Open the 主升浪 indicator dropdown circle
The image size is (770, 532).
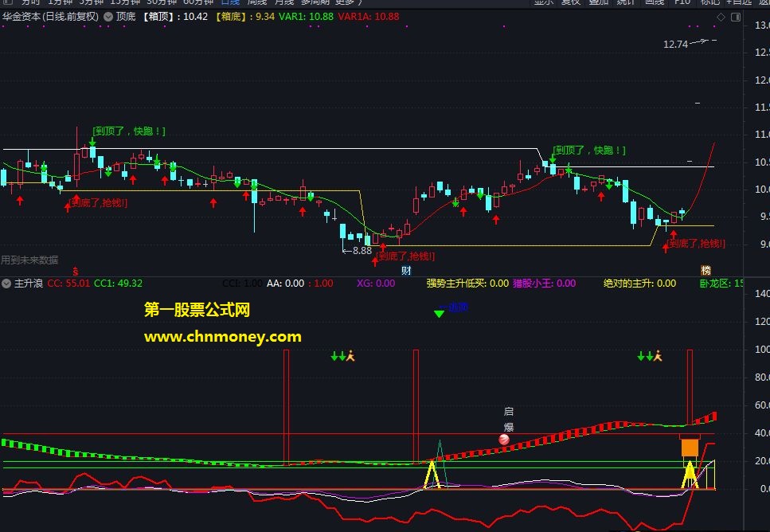click(x=6, y=284)
